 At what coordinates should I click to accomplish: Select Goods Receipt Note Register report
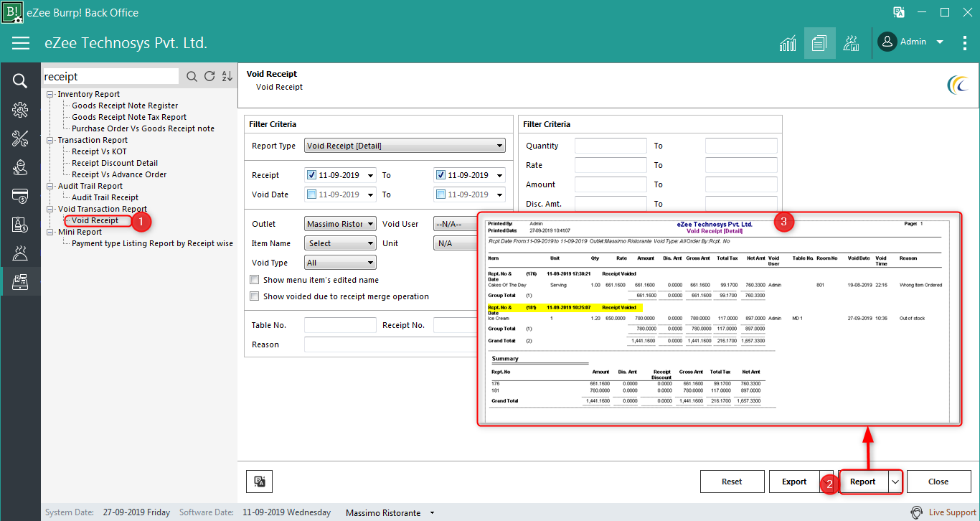[x=125, y=105]
